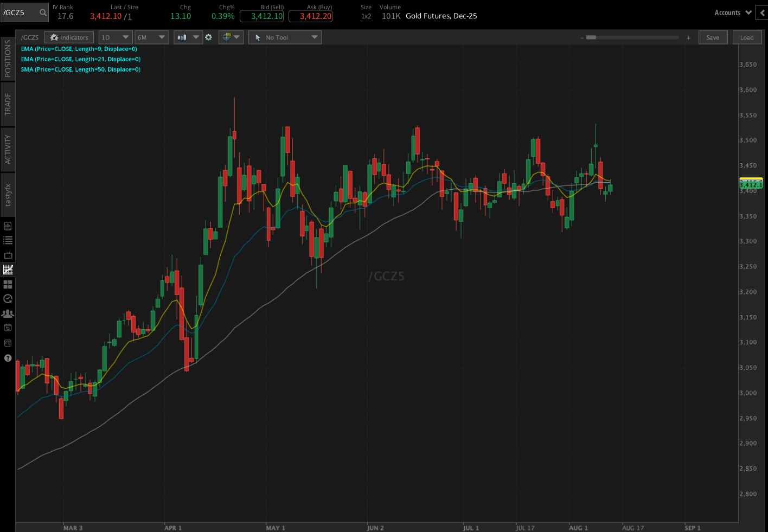Click the current price tag 3,412.1

coord(751,185)
